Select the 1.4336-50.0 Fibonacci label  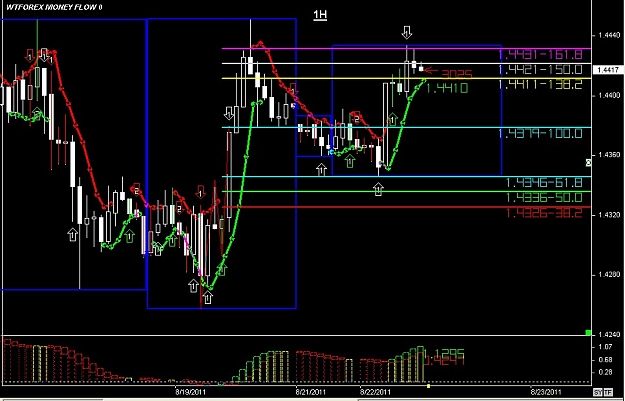(x=544, y=197)
